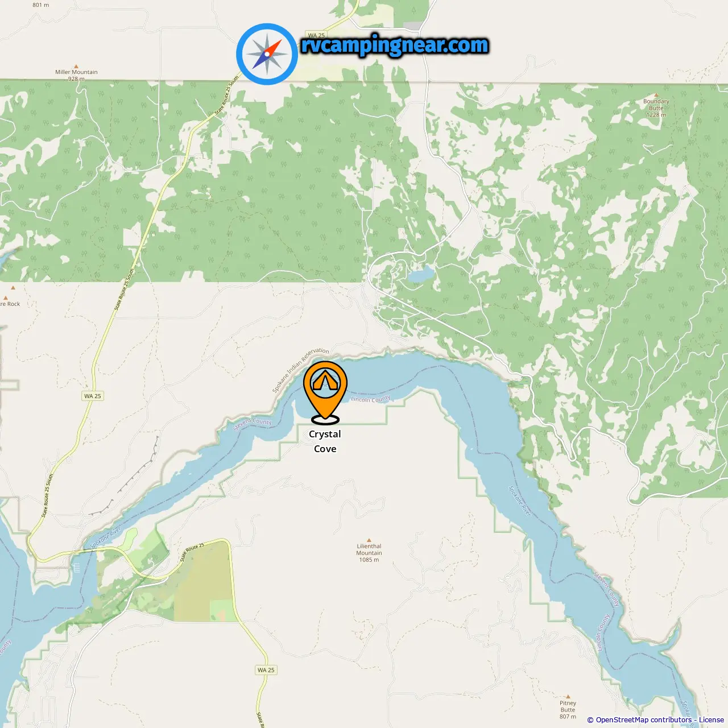The image size is (728, 728).
Task: Open the rvcampingnear.com site title
Action: coord(395,45)
